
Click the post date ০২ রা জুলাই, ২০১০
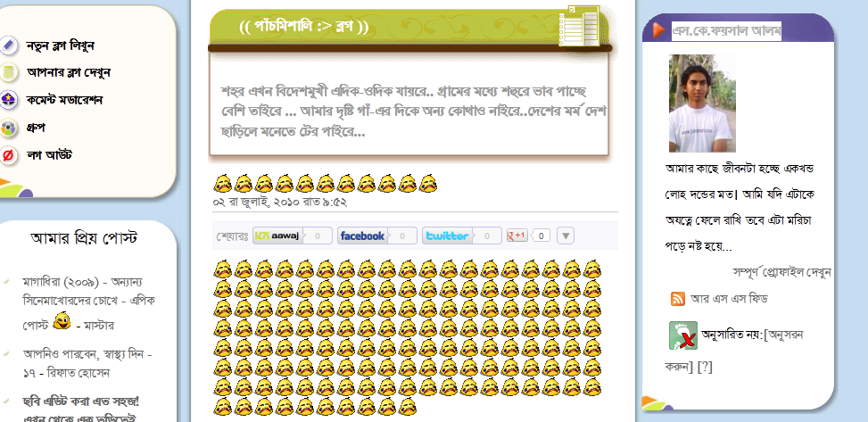[279, 203]
